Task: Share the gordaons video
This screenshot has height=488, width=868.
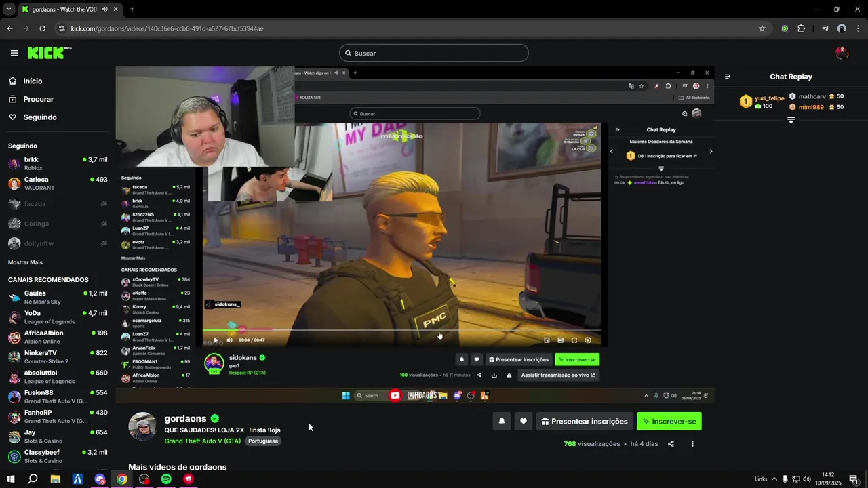Action: coord(671,444)
